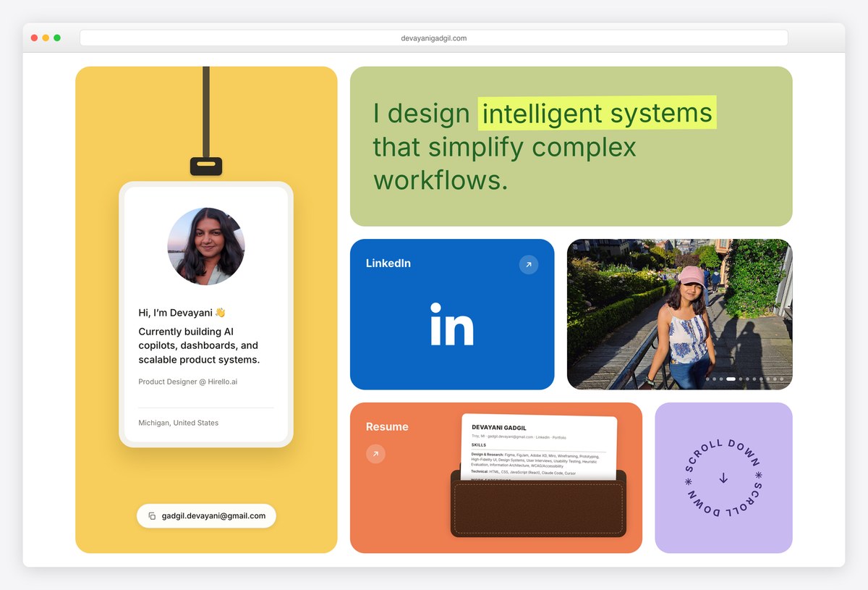Jump to the last carousel dot
Image resolution: width=868 pixels, height=590 pixels.
pyautogui.click(x=781, y=379)
